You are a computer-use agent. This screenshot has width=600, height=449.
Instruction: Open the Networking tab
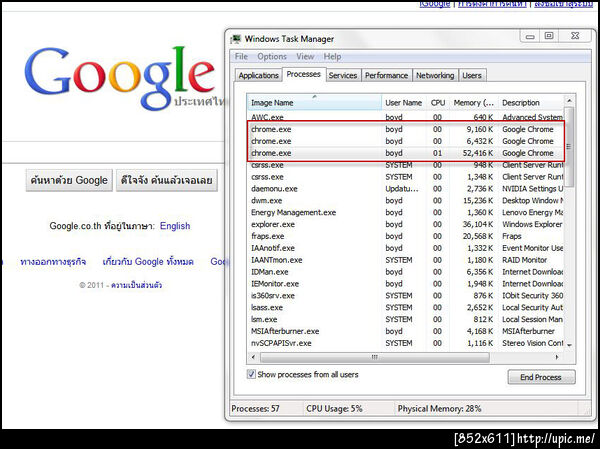pyautogui.click(x=435, y=75)
